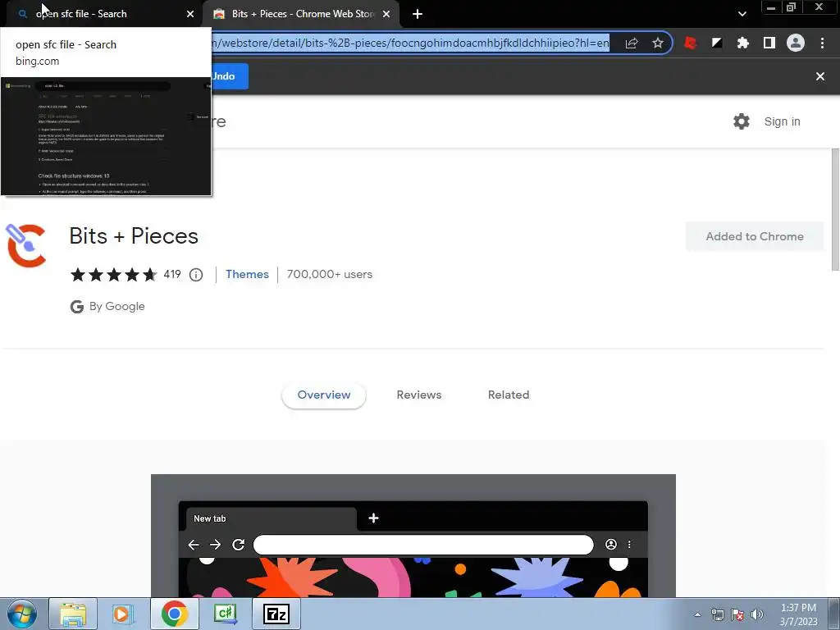Viewport: 840px width, 630px height.
Task: Open the Chrome profile avatar menu
Action: (x=796, y=43)
